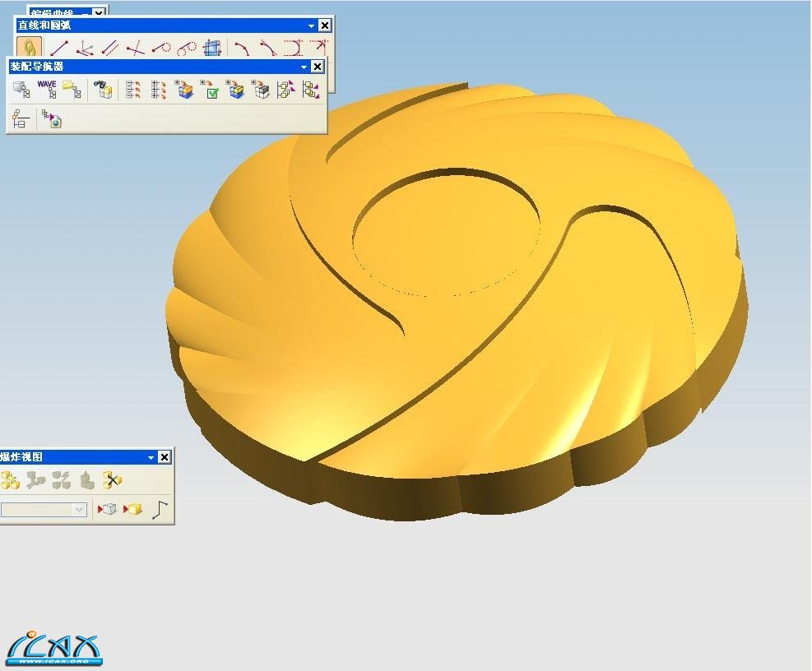Click the blue-orange cubes with arrow icon
The width and height of the screenshot is (812, 671).
(184, 89)
